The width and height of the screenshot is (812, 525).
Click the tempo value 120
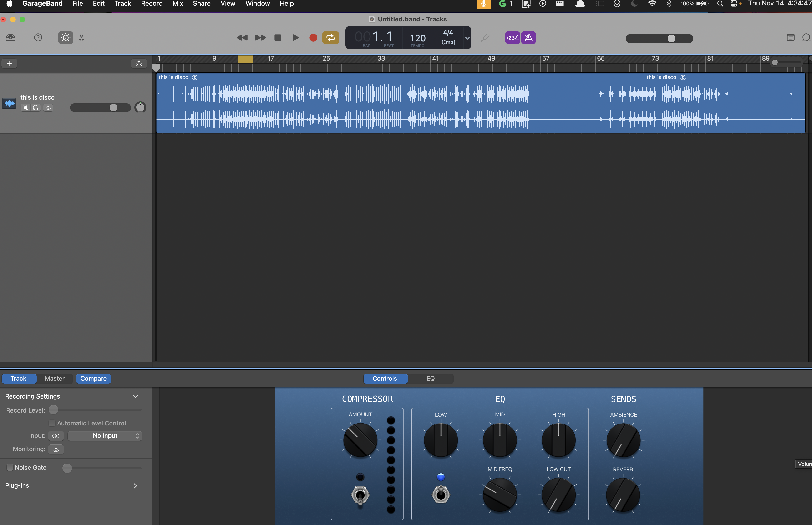[x=418, y=38]
